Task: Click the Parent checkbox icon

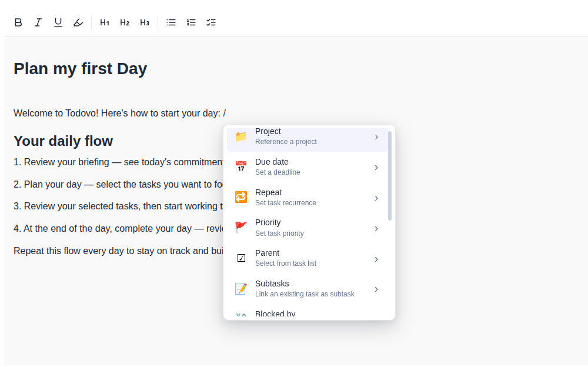Action: 241,258
